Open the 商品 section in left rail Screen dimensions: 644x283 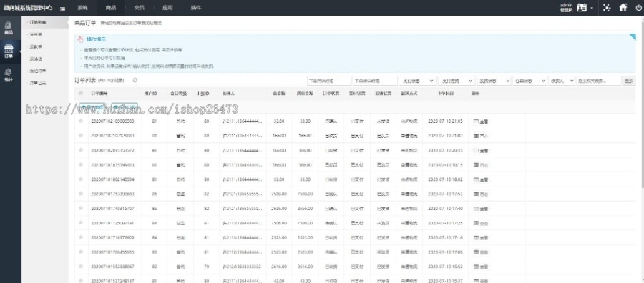pyautogui.click(x=9, y=28)
